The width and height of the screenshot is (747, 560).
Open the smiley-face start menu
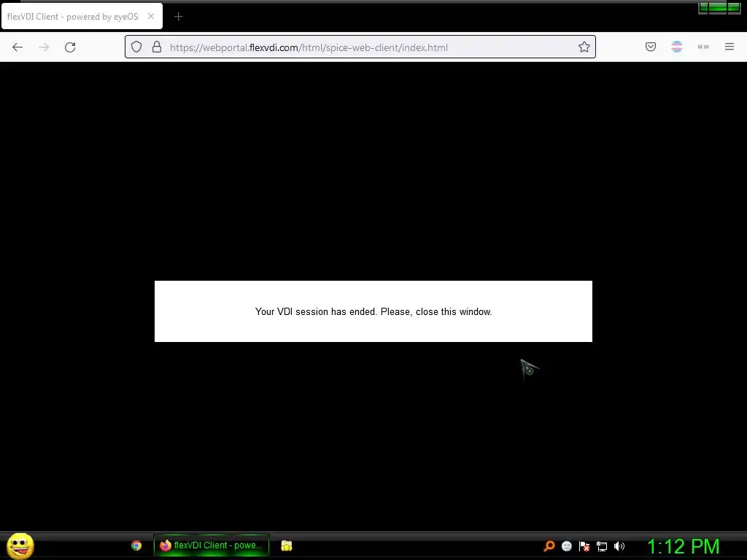click(x=20, y=545)
